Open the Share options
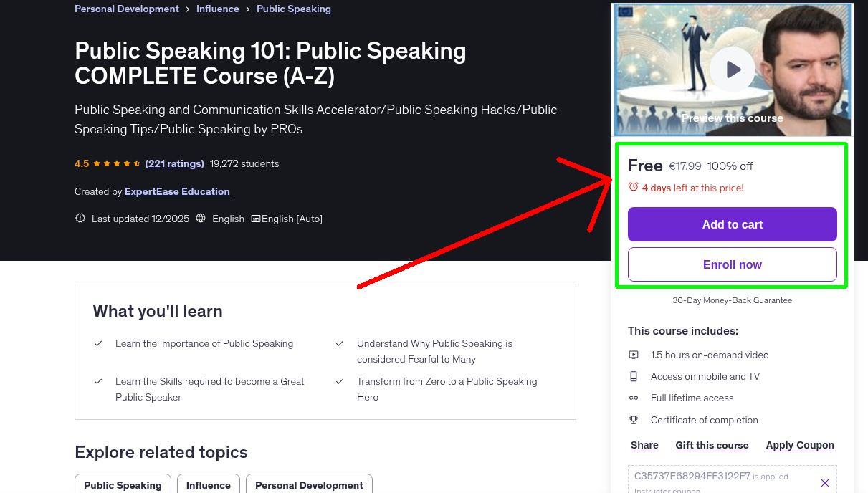This screenshot has width=868, height=493. 644,445
